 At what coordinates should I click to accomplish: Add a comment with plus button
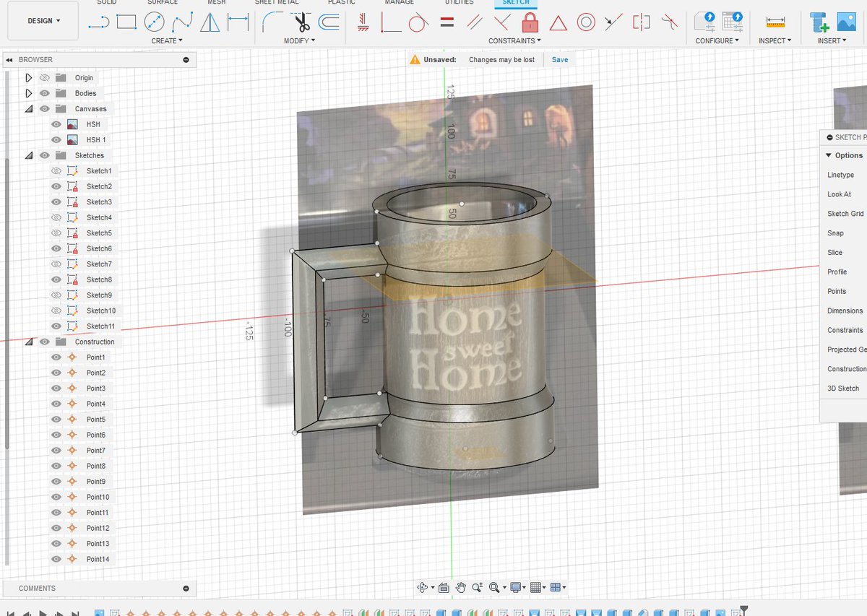tap(186, 589)
